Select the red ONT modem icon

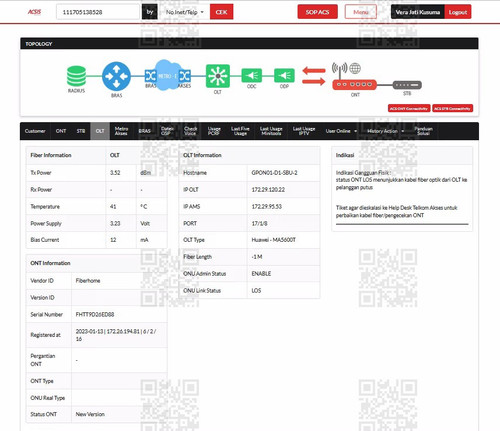pyautogui.click(x=355, y=85)
